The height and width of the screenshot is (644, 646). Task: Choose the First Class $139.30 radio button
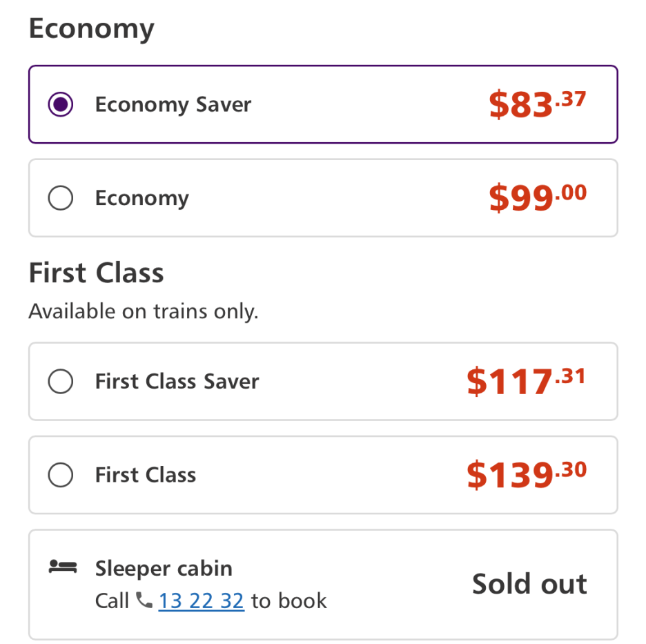click(61, 475)
